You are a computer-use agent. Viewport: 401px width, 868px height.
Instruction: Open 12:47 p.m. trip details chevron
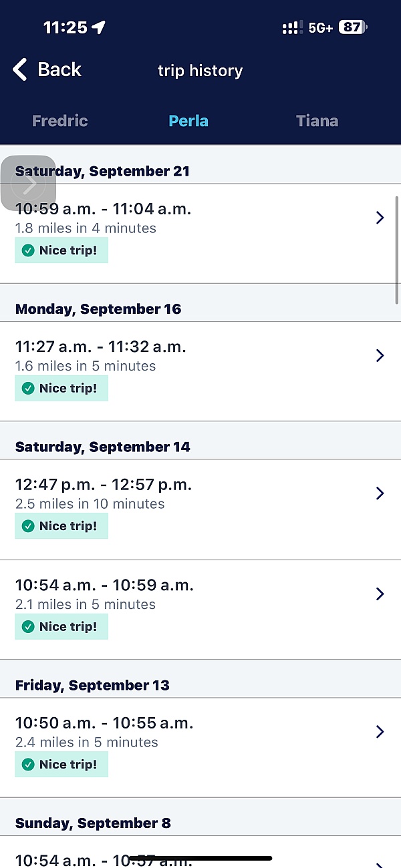point(380,493)
